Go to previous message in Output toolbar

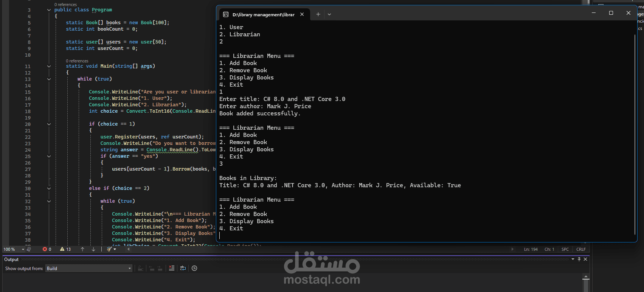(x=152, y=269)
